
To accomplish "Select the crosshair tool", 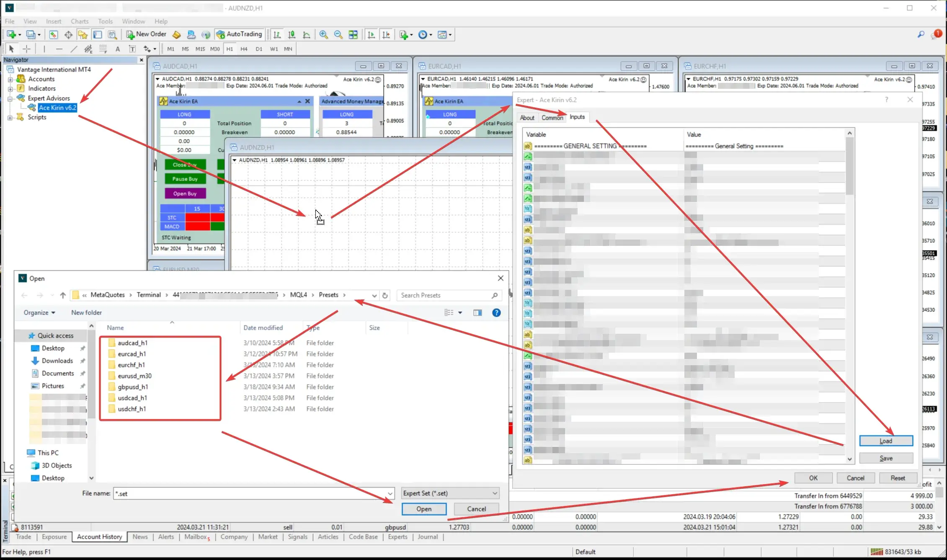I will click(x=26, y=49).
